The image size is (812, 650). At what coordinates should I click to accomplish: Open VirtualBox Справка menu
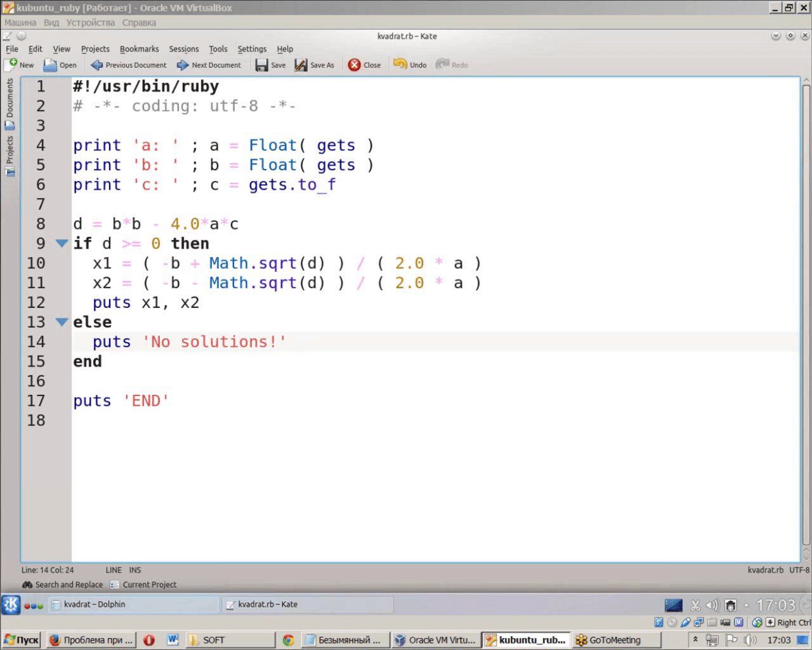tap(139, 22)
